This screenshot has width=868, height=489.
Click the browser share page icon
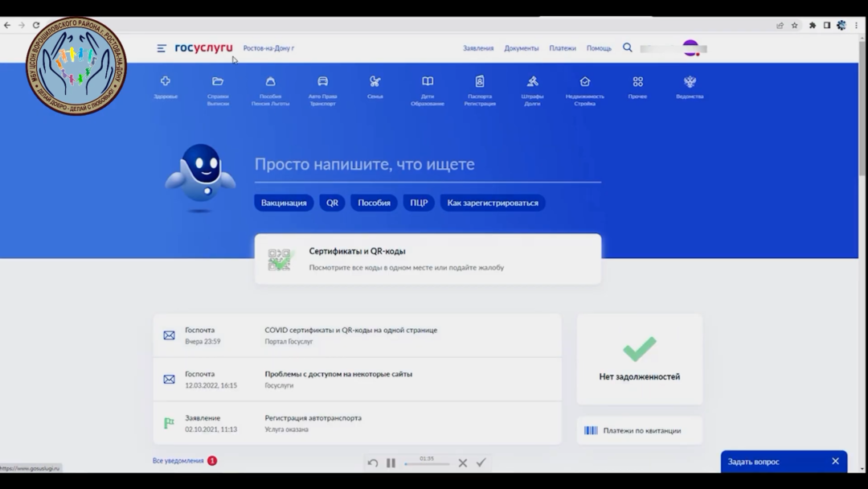pyautogui.click(x=780, y=25)
